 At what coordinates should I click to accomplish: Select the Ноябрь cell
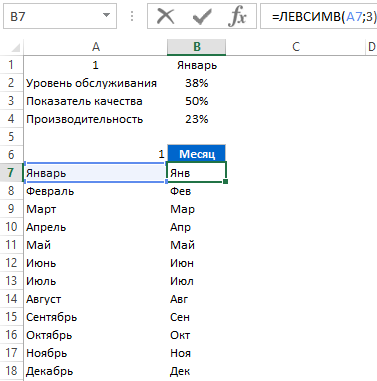[x=95, y=353]
